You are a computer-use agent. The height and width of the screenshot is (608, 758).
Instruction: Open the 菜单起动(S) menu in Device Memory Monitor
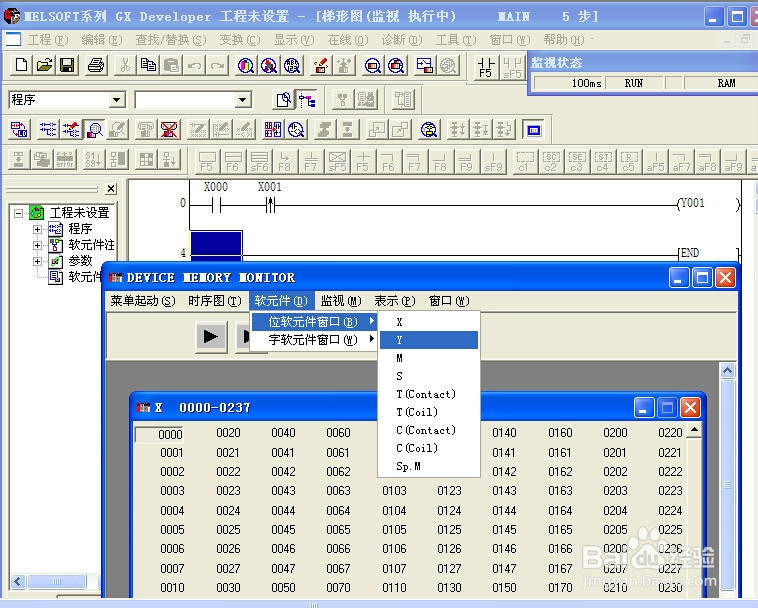143,301
